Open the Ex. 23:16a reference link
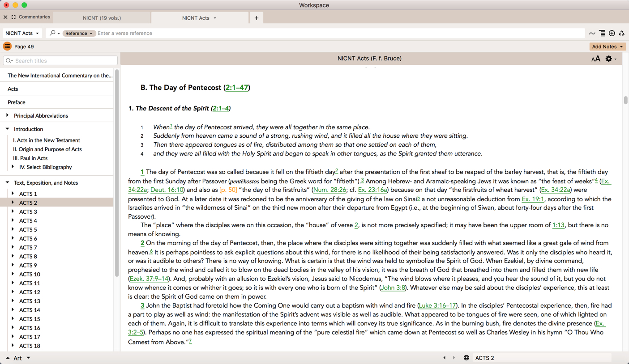629x364 pixels. 372,190
